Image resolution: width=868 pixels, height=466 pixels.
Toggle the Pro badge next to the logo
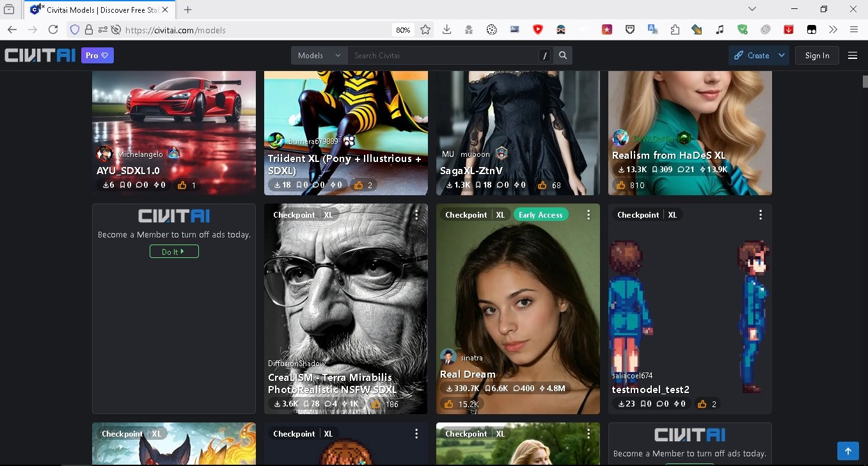[97, 55]
